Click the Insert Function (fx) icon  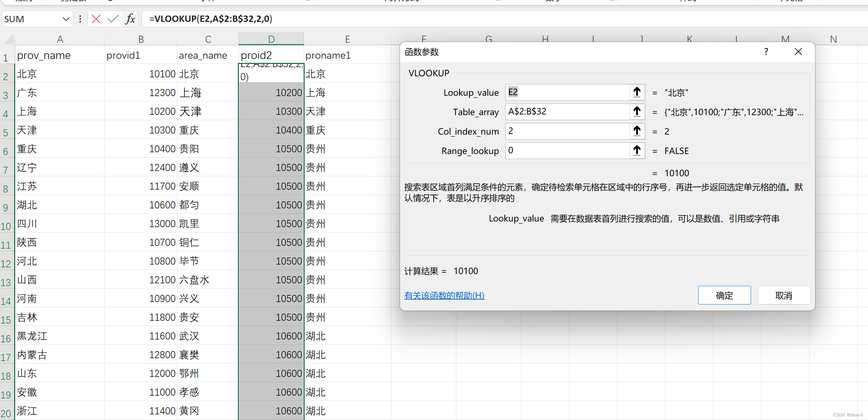(130, 19)
